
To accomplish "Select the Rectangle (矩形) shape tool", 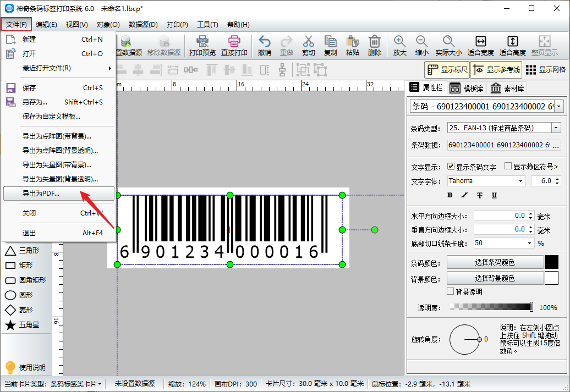I will [19, 265].
